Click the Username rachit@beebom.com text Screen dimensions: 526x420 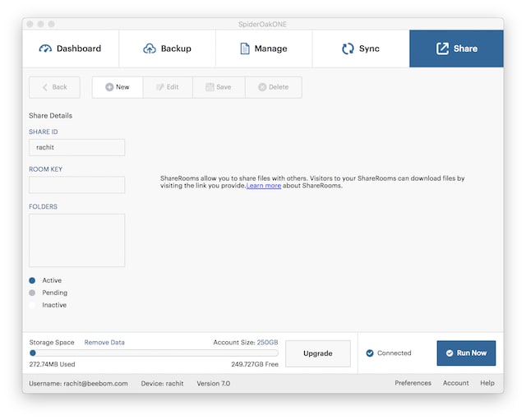pyautogui.click(x=79, y=384)
